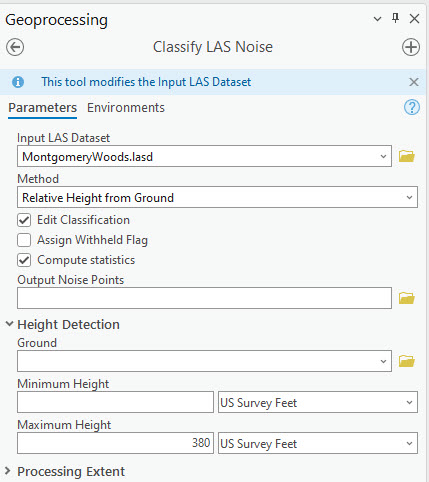Browse folder for Output Noise Points
This screenshot has height=482, width=429.
[407, 298]
